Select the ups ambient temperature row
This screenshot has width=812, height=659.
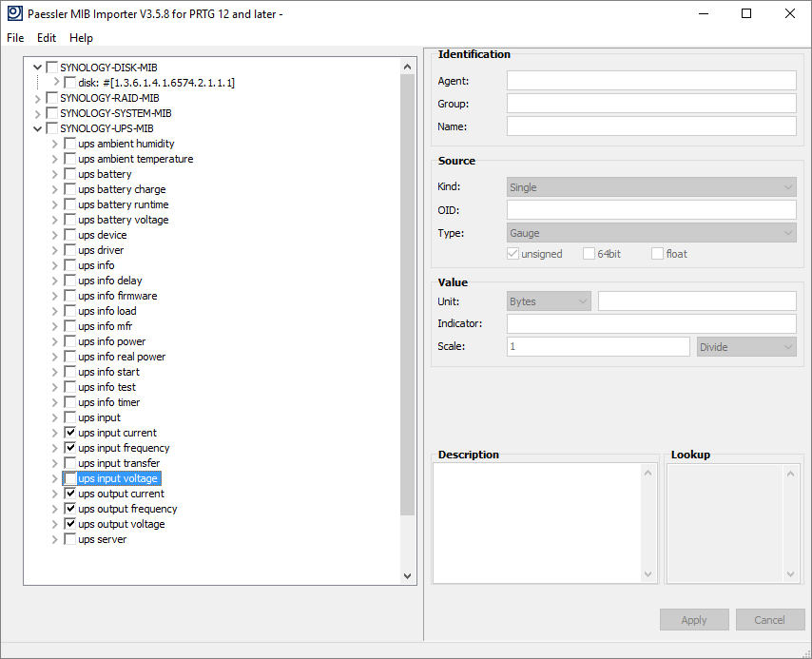(136, 159)
